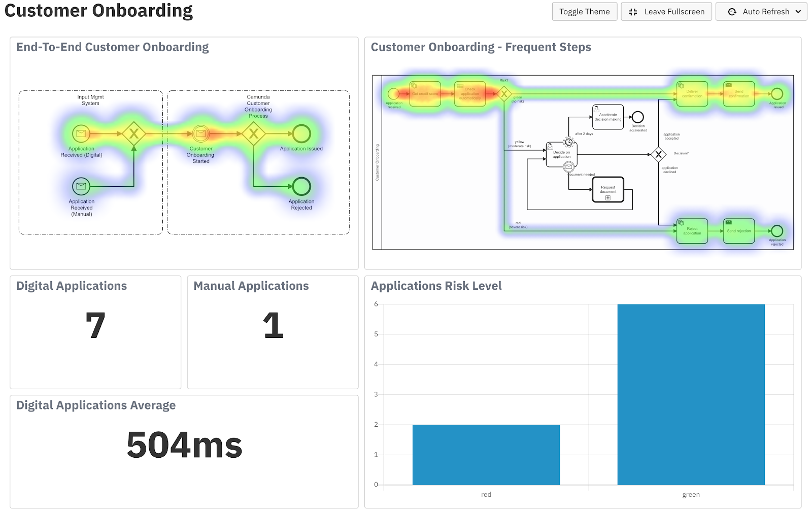Click the green risk level bar

[691, 394]
